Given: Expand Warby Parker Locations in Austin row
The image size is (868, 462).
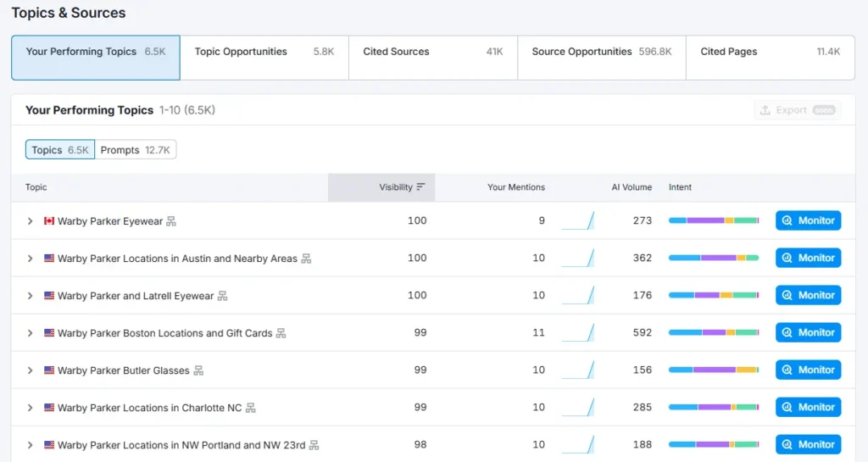Looking at the screenshot, I should point(30,259).
